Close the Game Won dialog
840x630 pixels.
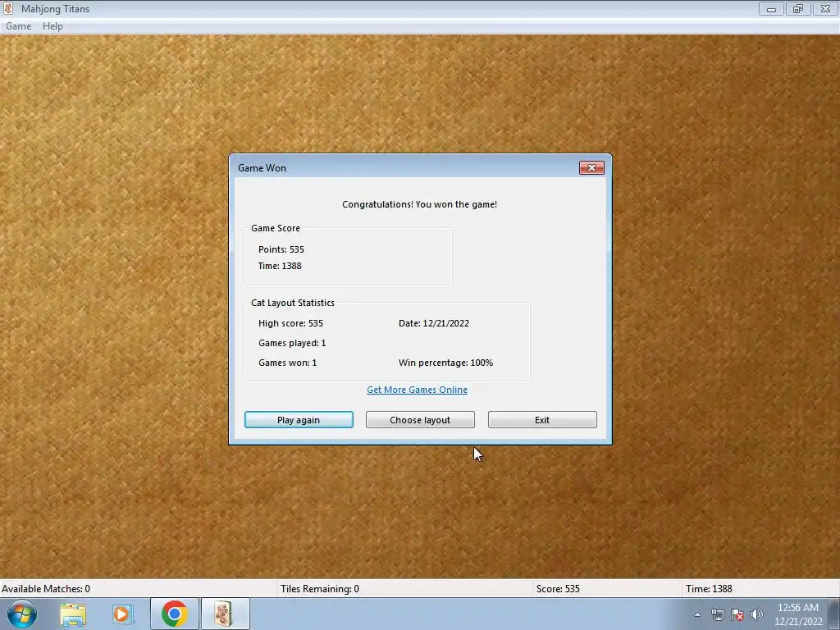point(591,167)
